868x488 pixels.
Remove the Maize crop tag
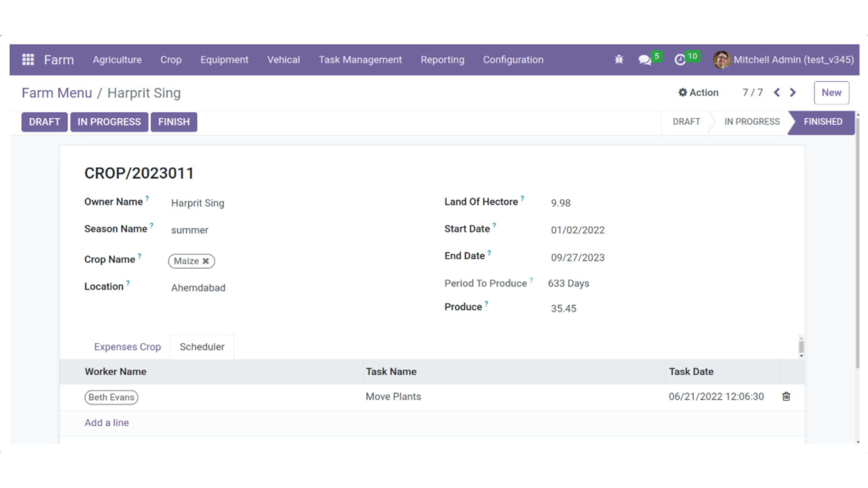[x=206, y=261]
